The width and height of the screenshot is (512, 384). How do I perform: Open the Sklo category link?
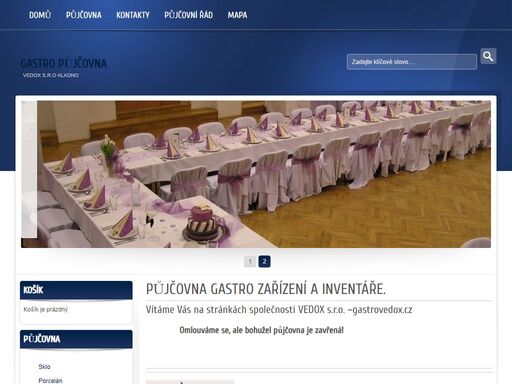[44, 367]
